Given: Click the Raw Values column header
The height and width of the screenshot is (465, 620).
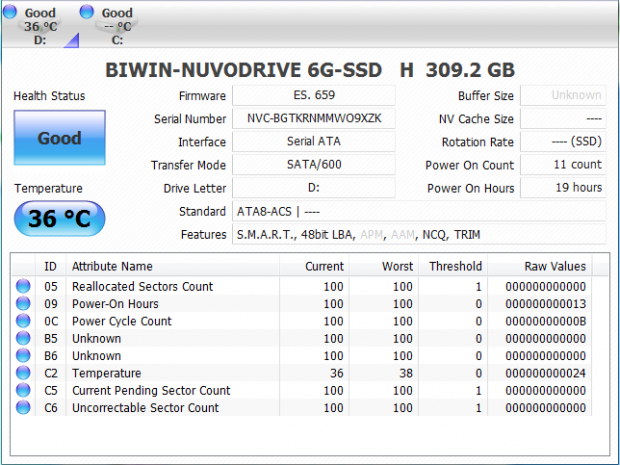Looking at the screenshot, I should pyautogui.click(x=540, y=266).
